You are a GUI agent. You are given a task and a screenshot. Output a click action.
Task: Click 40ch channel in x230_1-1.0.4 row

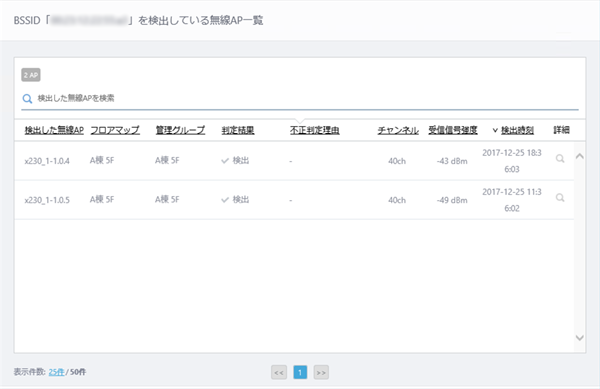click(397, 161)
